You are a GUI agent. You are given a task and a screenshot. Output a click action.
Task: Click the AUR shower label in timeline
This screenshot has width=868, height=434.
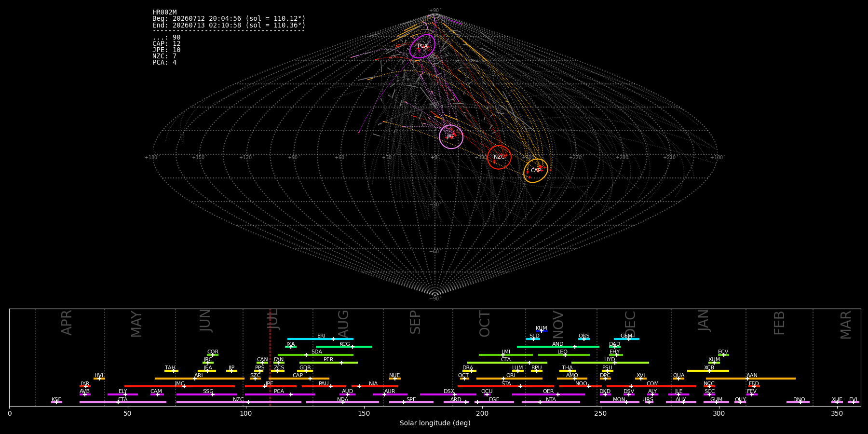point(390,392)
